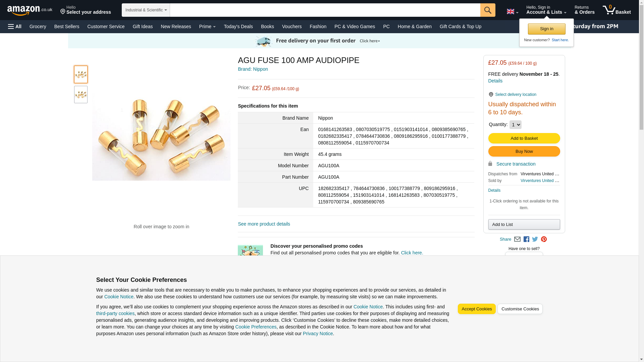Open See more product details link
Image resolution: width=644 pixels, height=362 pixels.
264,224
